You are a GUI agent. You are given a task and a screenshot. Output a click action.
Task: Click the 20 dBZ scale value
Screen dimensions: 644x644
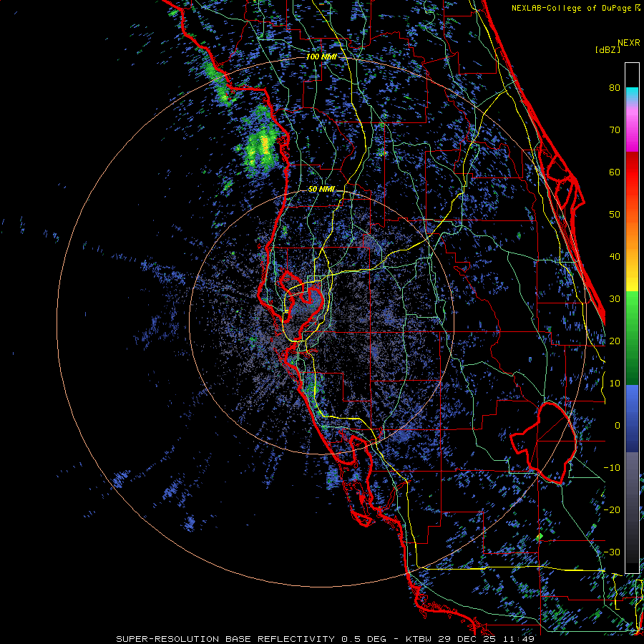pos(615,341)
